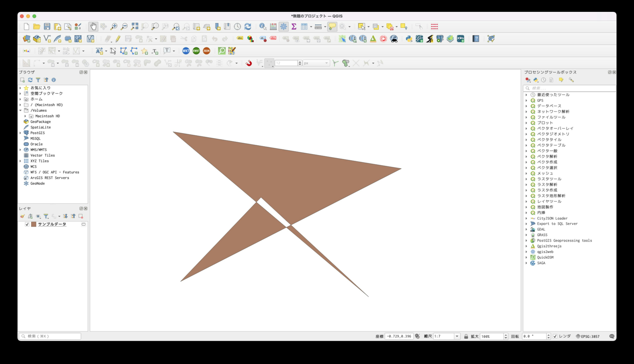
Task: Activate the Zoom Out magnifier tool
Action: (x=124, y=27)
